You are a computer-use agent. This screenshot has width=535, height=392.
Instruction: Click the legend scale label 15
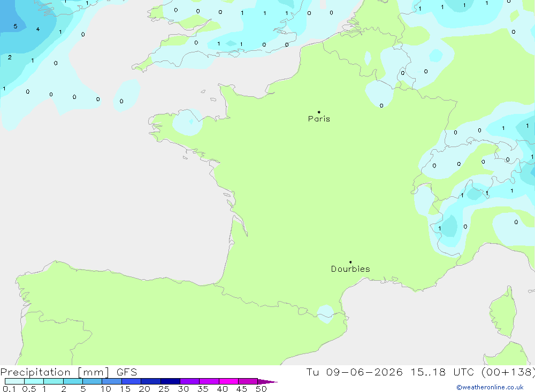pos(125,389)
